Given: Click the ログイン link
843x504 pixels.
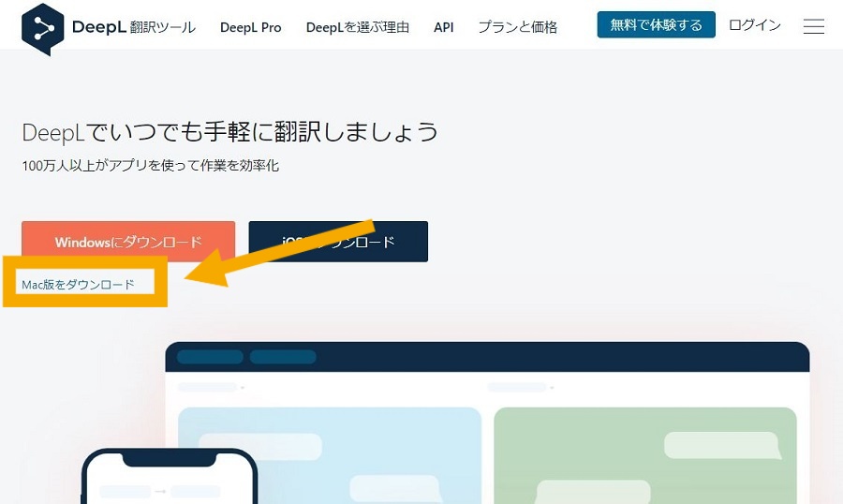Looking at the screenshot, I should pyautogui.click(x=754, y=25).
